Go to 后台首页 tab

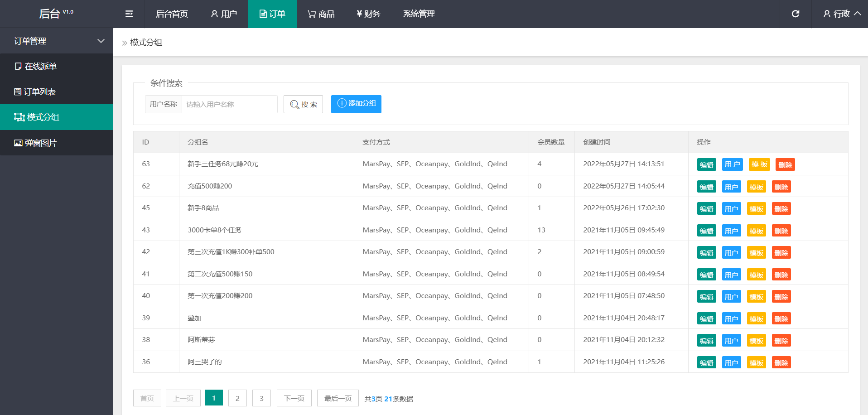(172, 14)
